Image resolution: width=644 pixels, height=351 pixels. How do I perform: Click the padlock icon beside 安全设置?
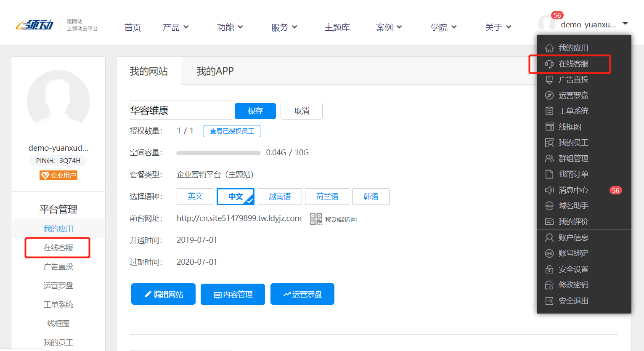549,269
